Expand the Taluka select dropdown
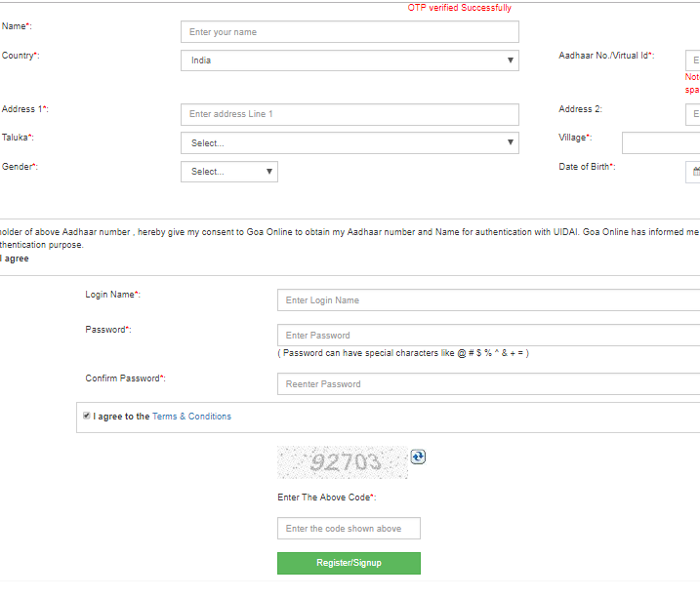 (350, 142)
